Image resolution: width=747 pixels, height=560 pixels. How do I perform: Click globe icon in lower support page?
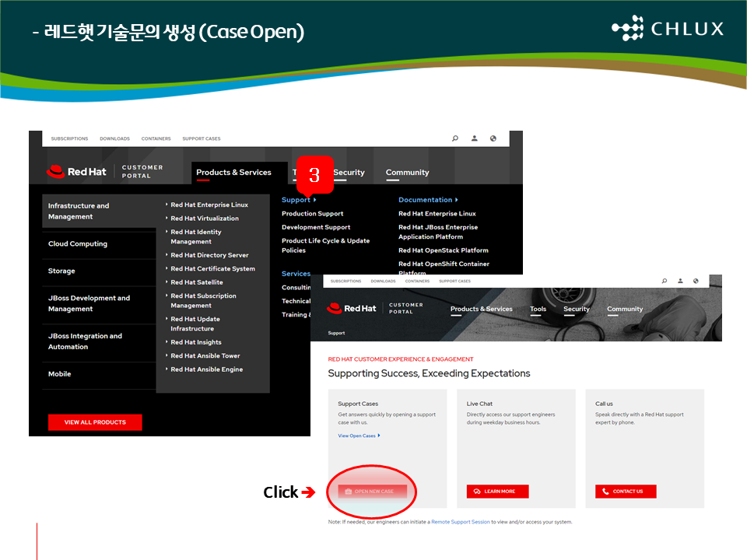coord(696,281)
